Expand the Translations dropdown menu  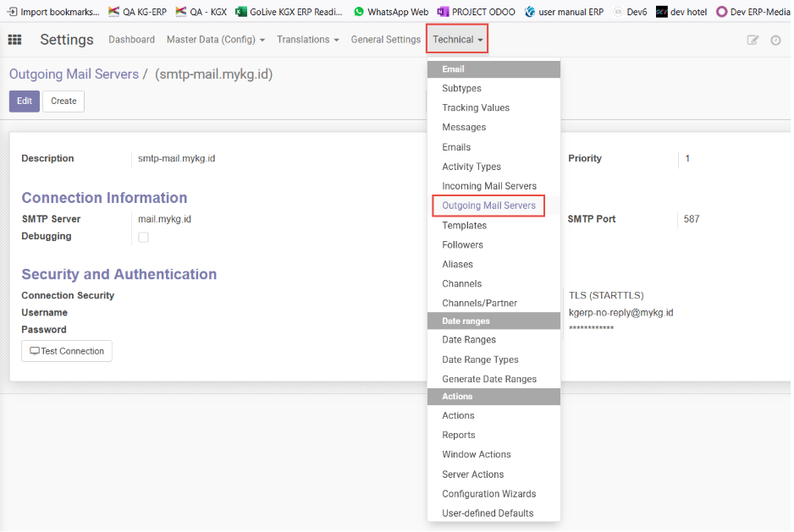coord(307,40)
